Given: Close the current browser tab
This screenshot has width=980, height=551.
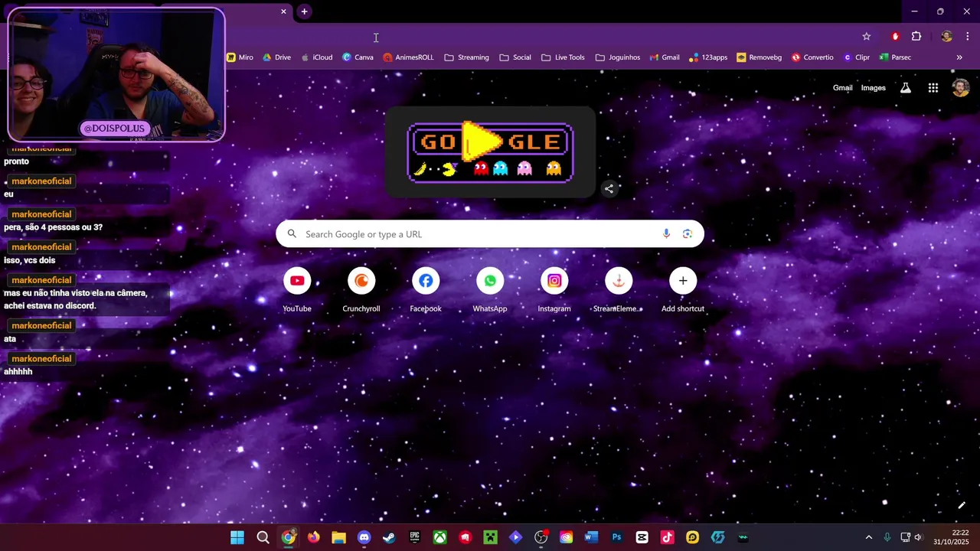Looking at the screenshot, I should (x=283, y=11).
